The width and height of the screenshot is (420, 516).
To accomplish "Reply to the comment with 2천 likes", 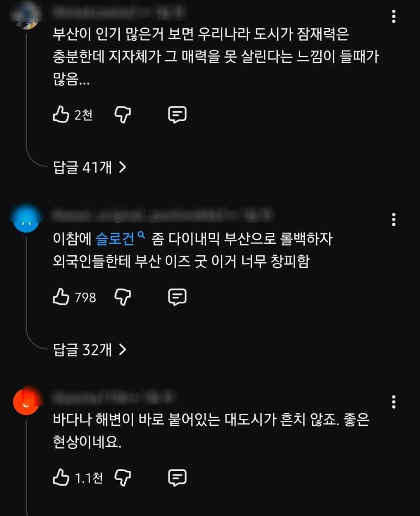I will tap(177, 115).
